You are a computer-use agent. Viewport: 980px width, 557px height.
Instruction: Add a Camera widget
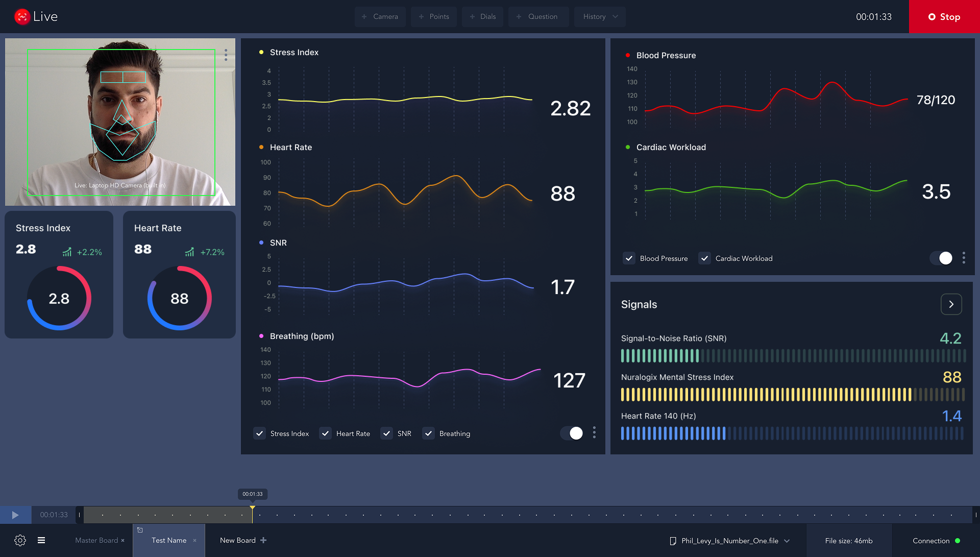click(x=380, y=16)
